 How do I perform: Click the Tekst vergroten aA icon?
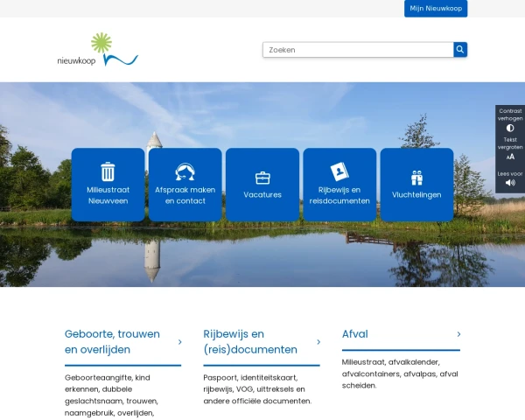point(510,157)
